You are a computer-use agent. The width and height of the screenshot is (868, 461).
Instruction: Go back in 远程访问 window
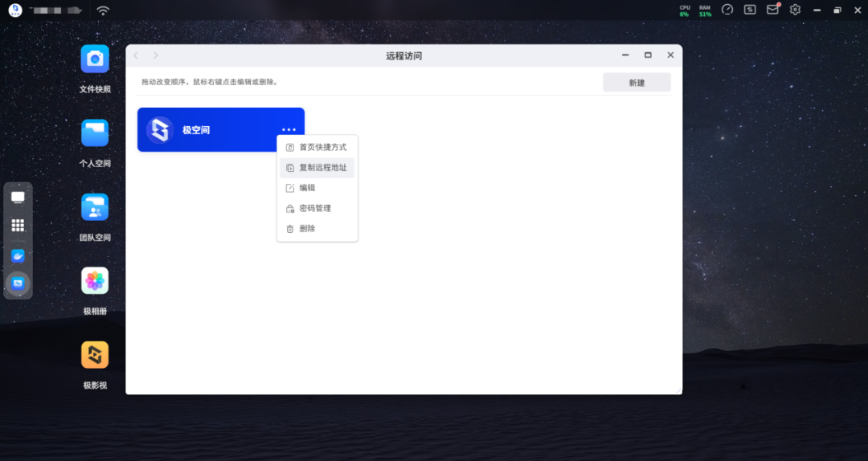[x=136, y=55]
